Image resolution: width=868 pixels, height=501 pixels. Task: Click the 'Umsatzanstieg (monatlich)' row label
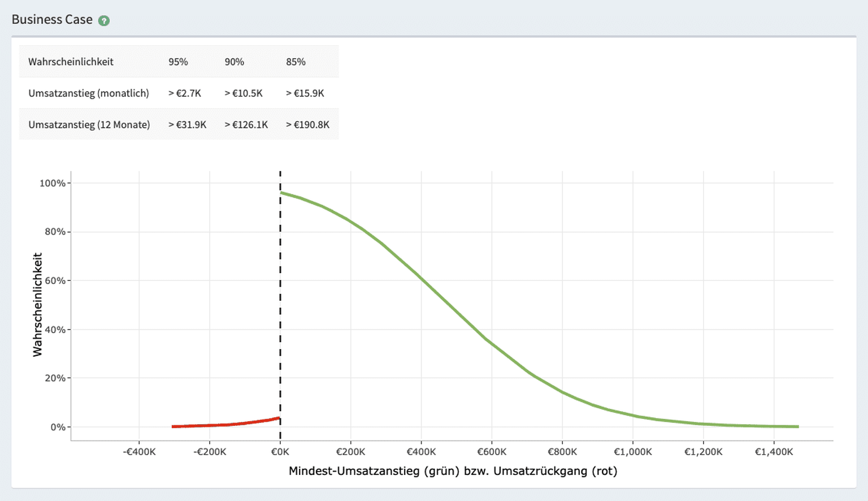(89, 93)
